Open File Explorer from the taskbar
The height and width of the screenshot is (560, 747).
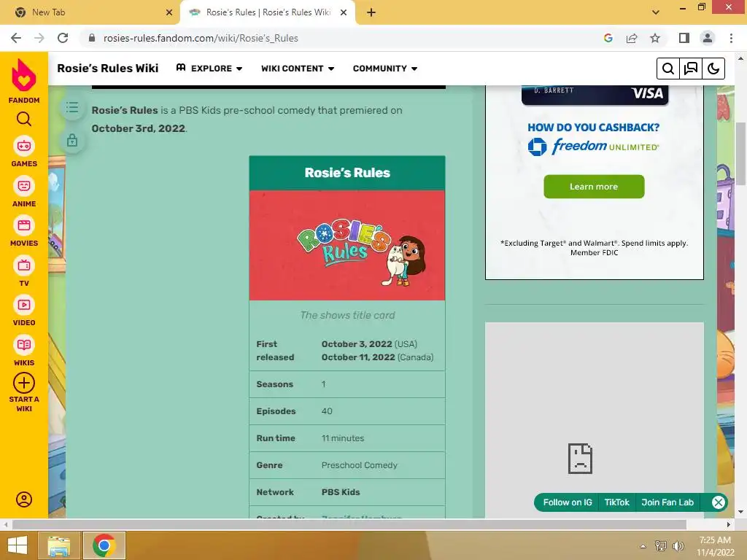pos(58,545)
